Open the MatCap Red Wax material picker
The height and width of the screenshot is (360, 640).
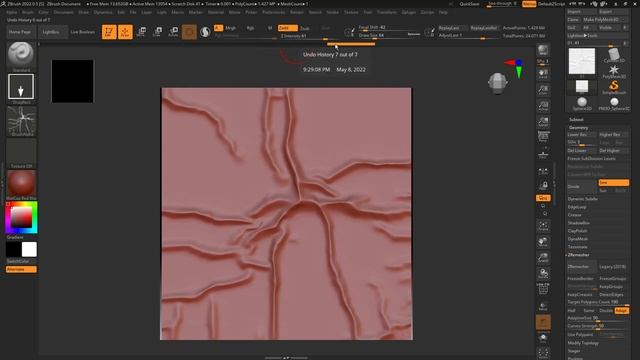(21, 183)
